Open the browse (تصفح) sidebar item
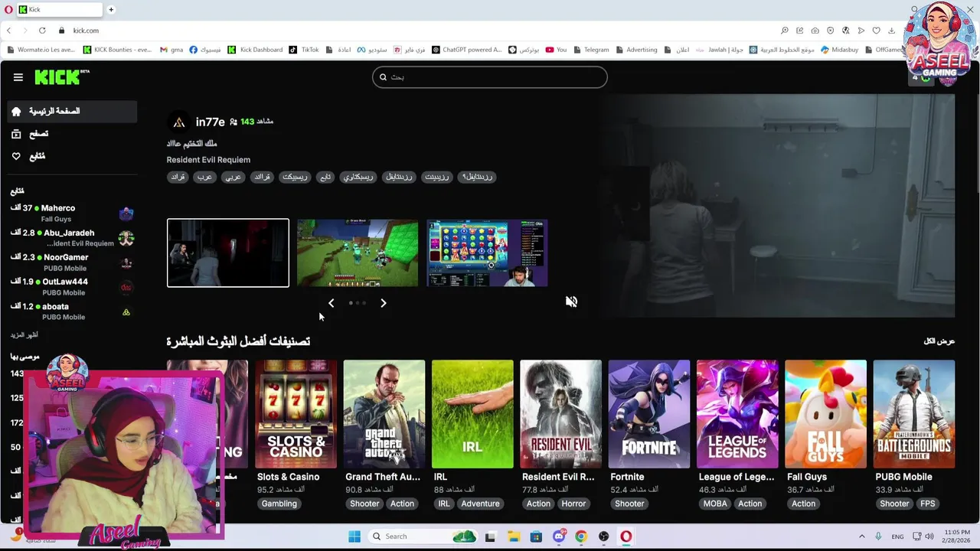The width and height of the screenshot is (980, 551). pyautogui.click(x=73, y=134)
